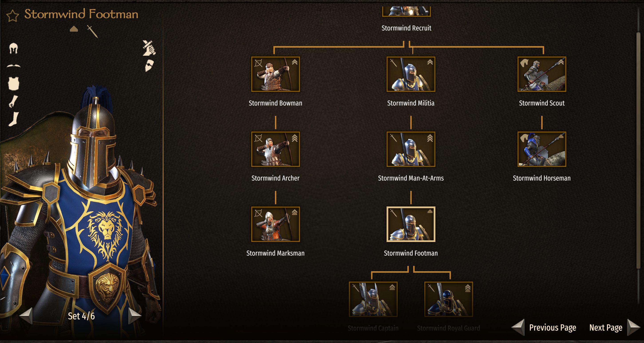The height and width of the screenshot is (343, 644).
Task: Open the Stormwind Scout troop card
Action: (542, 74)
